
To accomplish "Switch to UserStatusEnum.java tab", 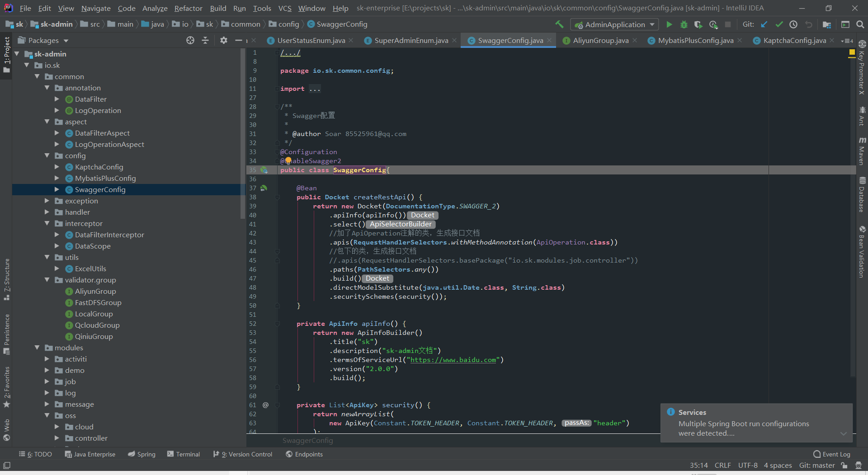I will point(311,40).
